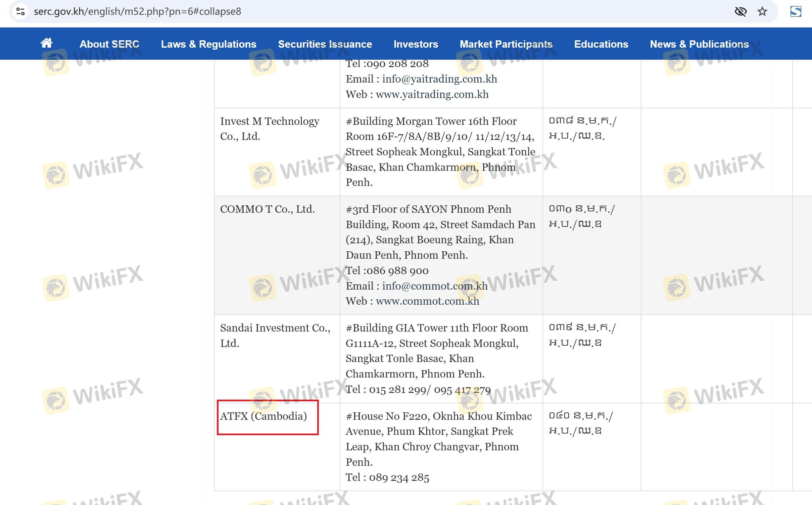Open the About SERC menu
The height and width of the screenshot is (505, 812).
109,44
